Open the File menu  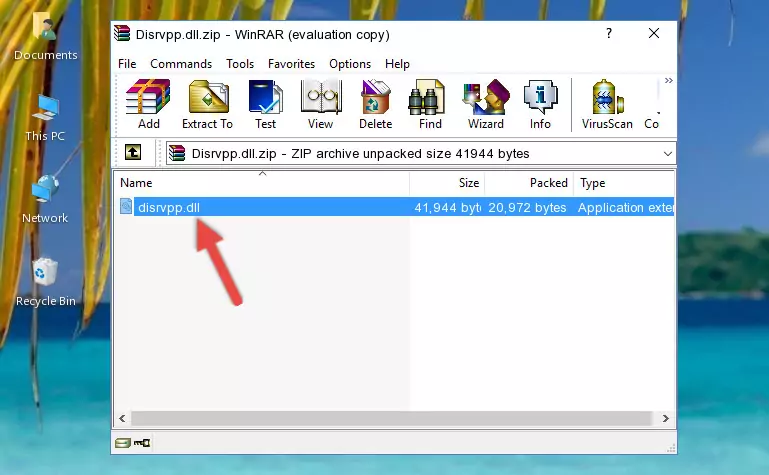[127, 64]
